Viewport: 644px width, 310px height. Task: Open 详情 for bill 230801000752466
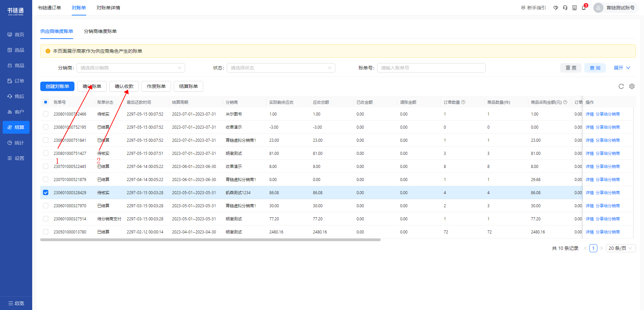pos(590,114)
